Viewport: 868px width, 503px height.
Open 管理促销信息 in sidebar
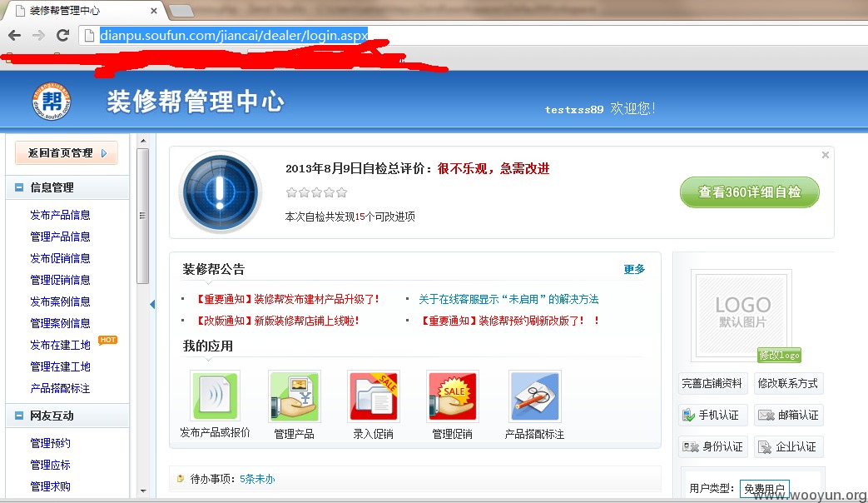tap(60, 280)
